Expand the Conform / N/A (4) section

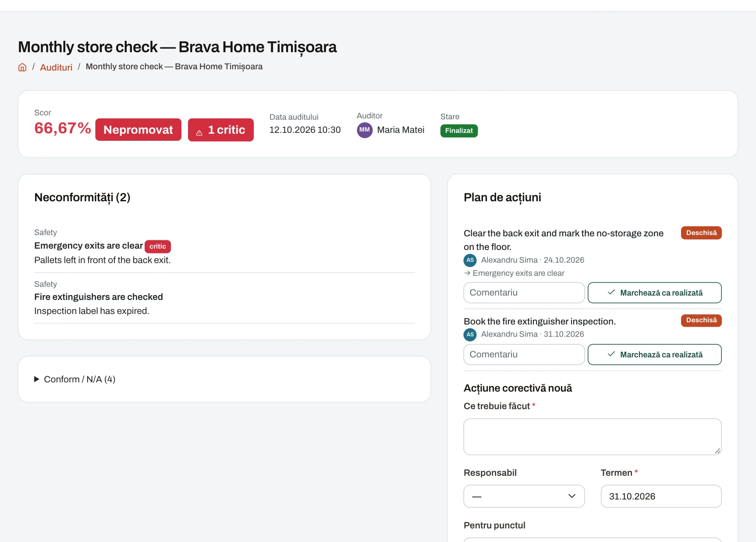(x=75, y=379)
